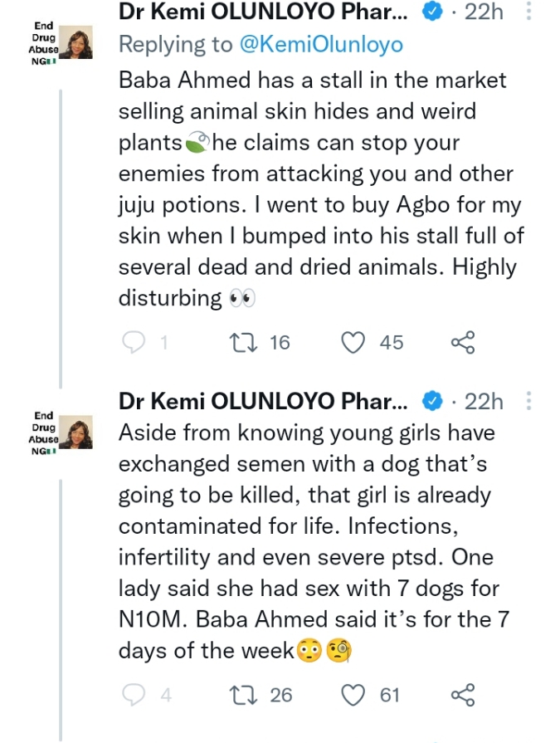Open second tweet via its 22h timestamp
The height and width of the screenshot is (743, 560).
484,402
